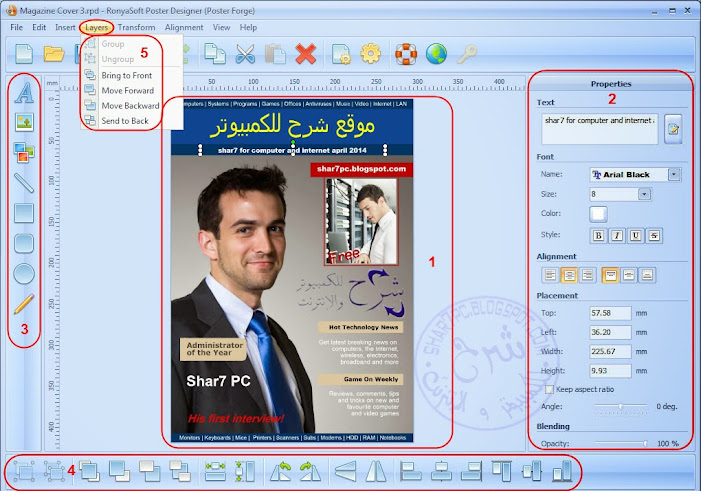This screenshot has width=701, height=491.
Task: Select the Rectangle shape tool
Action: pyautogui.click(x=24, y=213)
